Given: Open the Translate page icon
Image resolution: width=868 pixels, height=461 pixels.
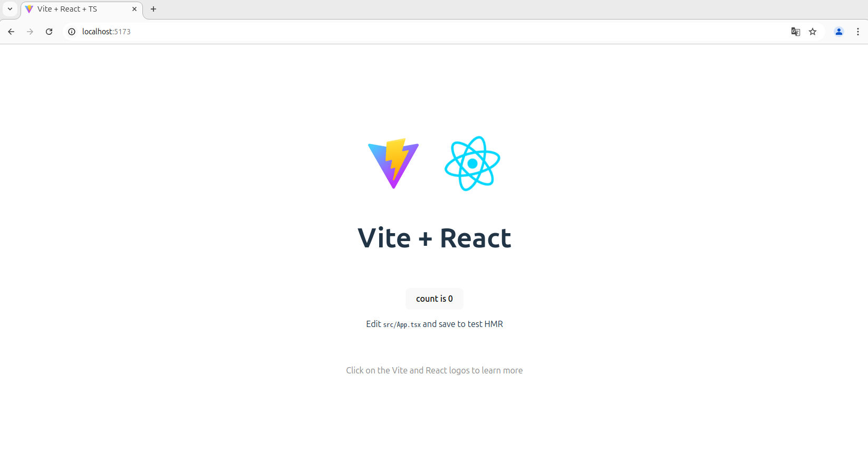Looking at the screenshot, I should click(795, 32).
